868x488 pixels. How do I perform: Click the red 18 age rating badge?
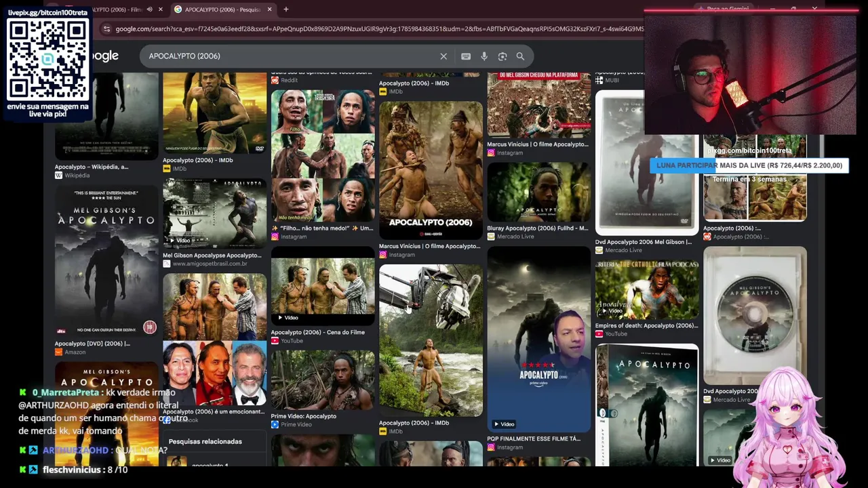pos(149,327)
